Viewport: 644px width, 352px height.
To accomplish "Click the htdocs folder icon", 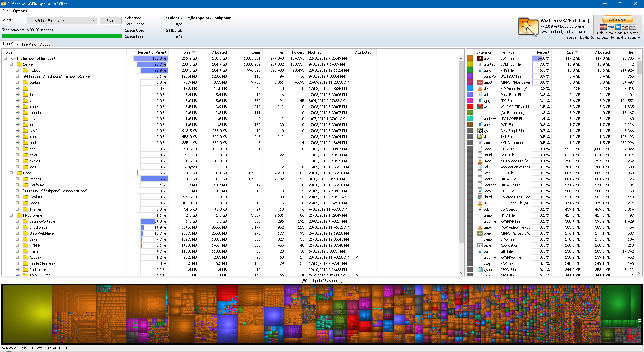I will pyautogui.click(x=25, y=70).
